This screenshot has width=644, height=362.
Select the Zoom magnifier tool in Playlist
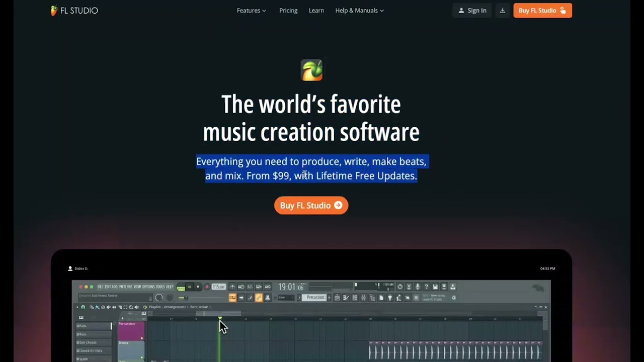click(x=131, y=307)
